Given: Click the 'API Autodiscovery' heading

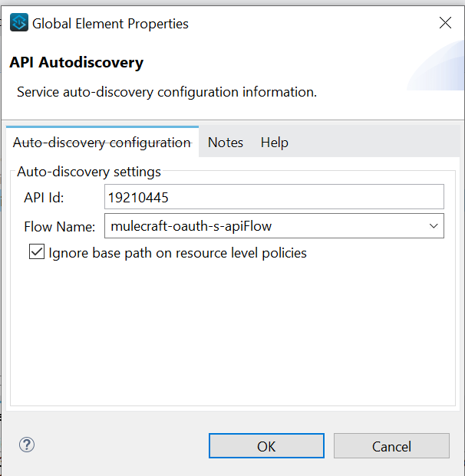Looking at the screenshot, I should tap(76, 63).
